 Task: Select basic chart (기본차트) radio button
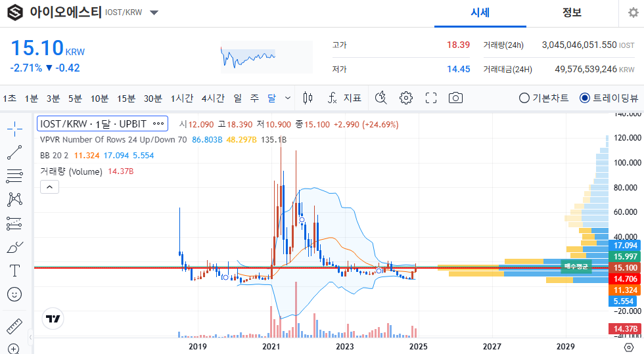(524, 98)
